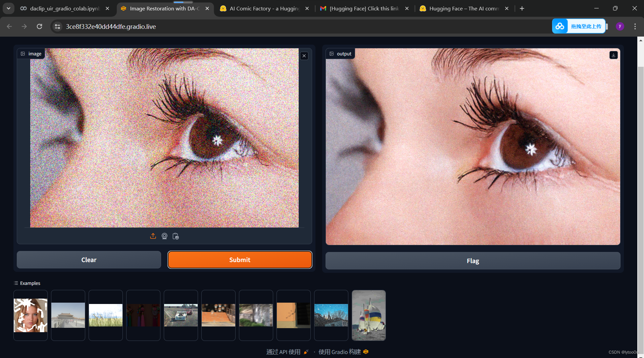This screenshot has width=644, height=358.
Task: Select the dark low-light example thumbnail
Action: (143, 315)
